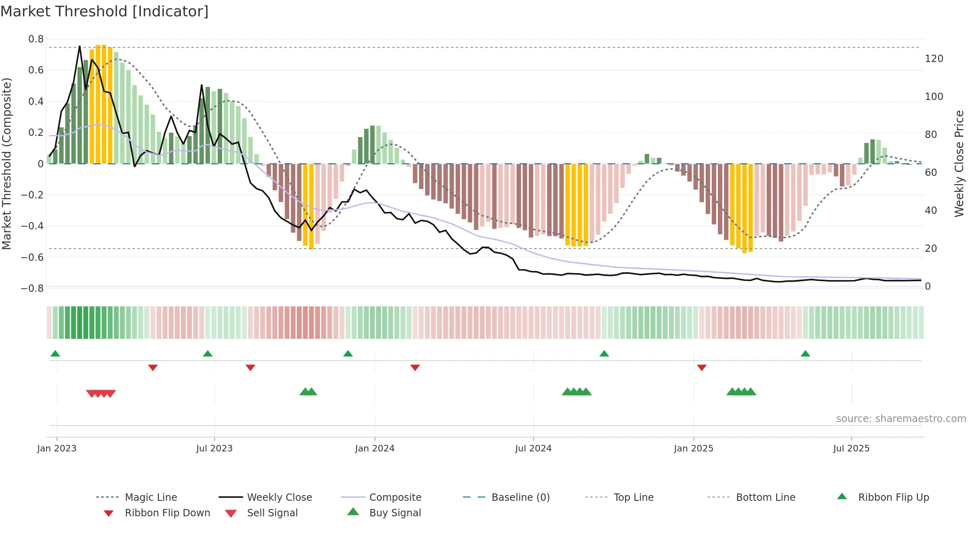The width and height of the screenshot is (980, 551).
Task: Click the Market Threshold [Indicator] title
Action: (x=105, y=11)
